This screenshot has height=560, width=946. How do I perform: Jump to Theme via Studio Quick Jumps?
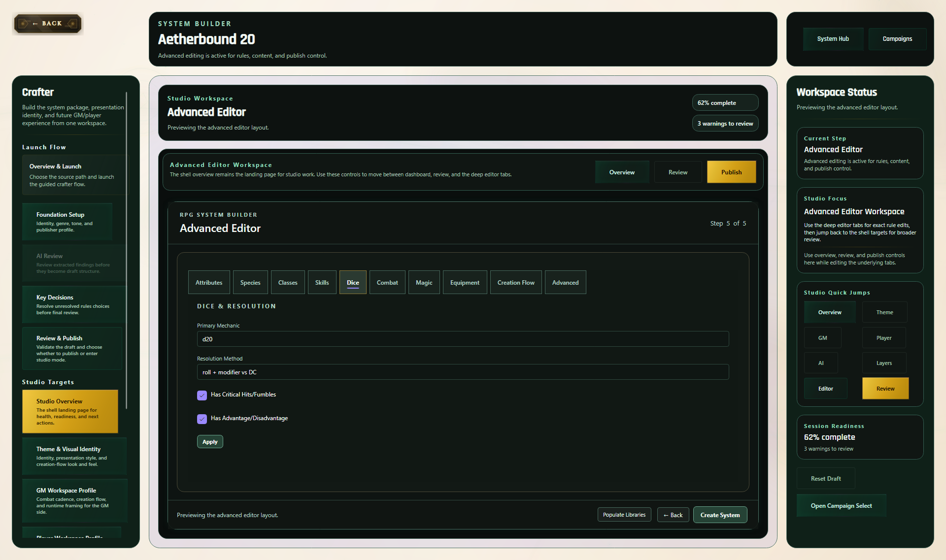(884, 312)
